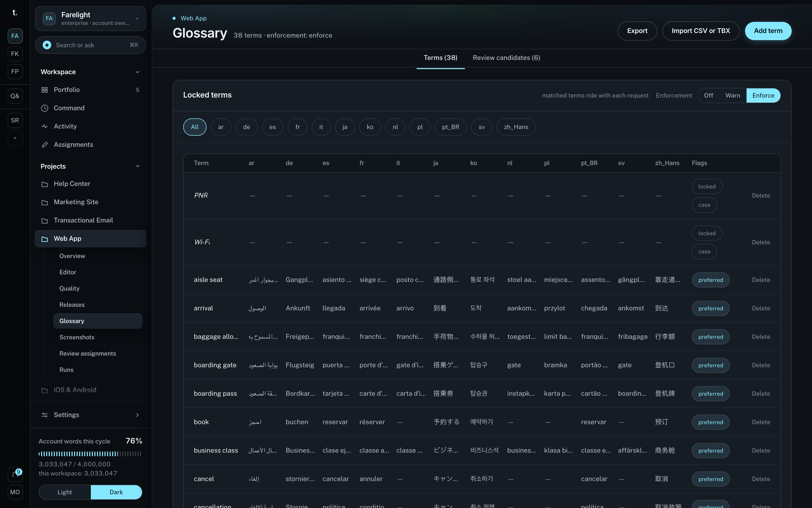Open the Terms (38) tab
This screenshot has width=812, height=508.
coord(440,58)
